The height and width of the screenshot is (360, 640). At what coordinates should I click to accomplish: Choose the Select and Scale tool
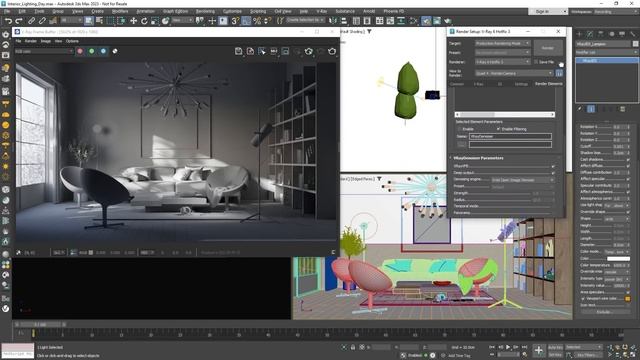click(x=155, y=21)
